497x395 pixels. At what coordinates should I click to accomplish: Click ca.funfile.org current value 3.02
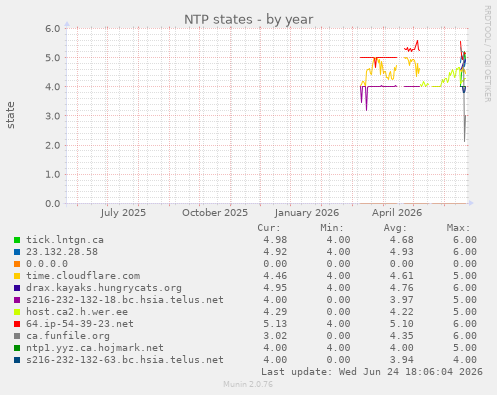click(x=275, y=336)
